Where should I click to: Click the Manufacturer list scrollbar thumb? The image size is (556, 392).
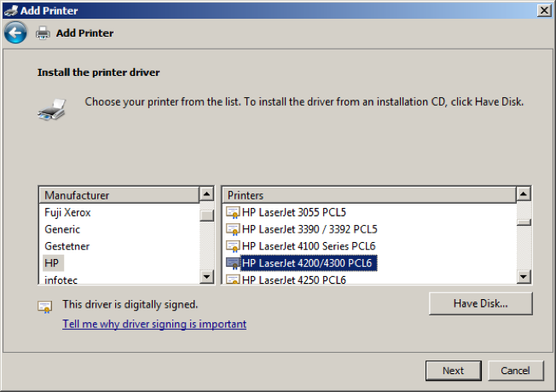tap(206, 216)
